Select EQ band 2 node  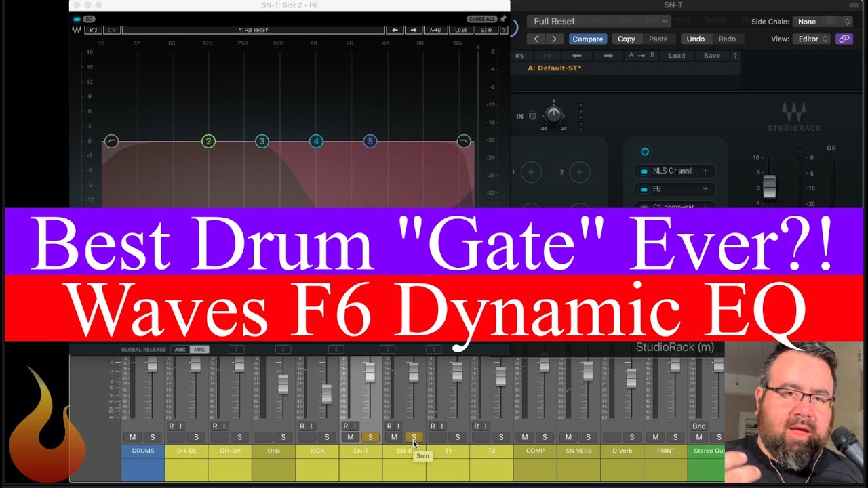[208, 141]
